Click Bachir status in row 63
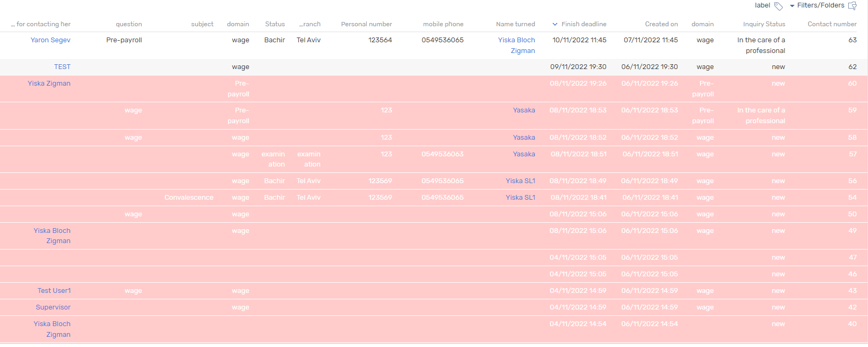 coord(275,40)
